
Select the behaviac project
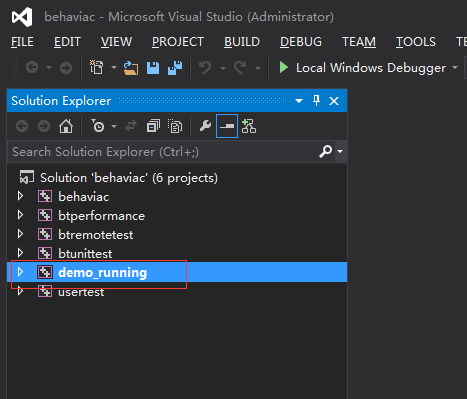(84, 197)
